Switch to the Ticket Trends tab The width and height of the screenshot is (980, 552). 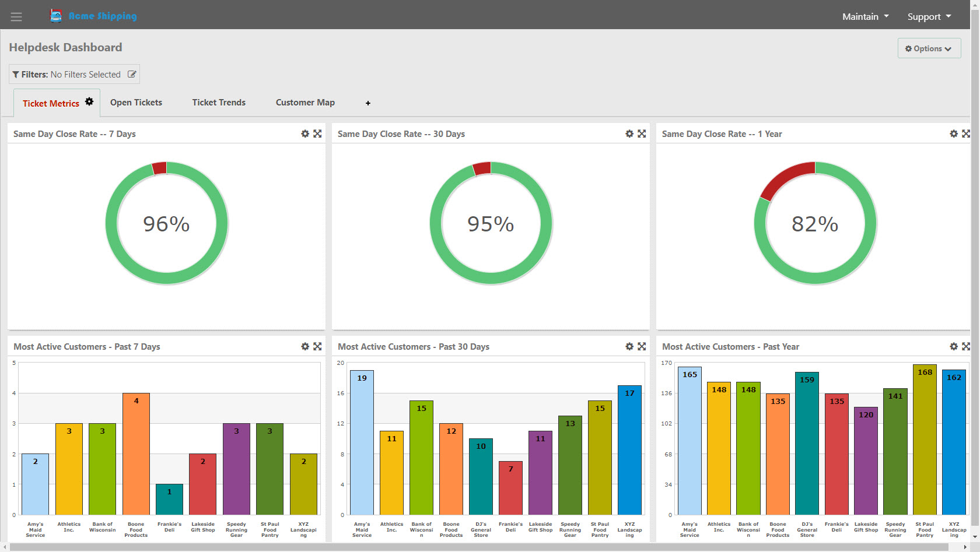pyautogui.click(x=219, y=103)
